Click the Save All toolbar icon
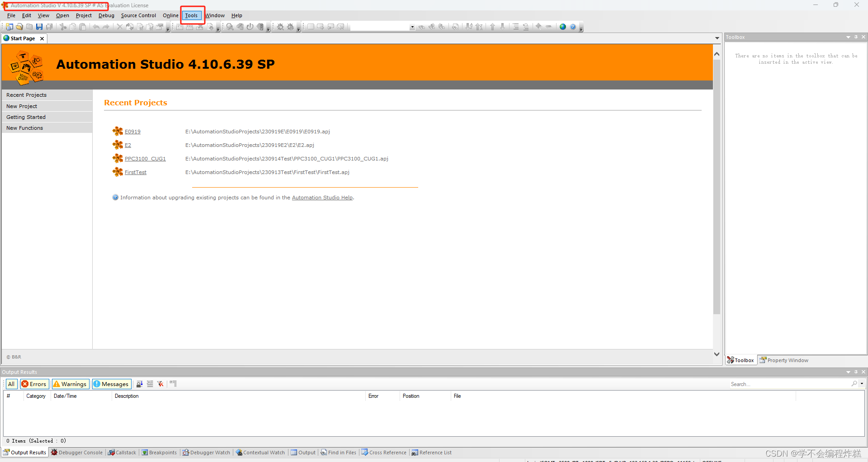The height and width of the screenshot is (462, 868). [49, 27]
